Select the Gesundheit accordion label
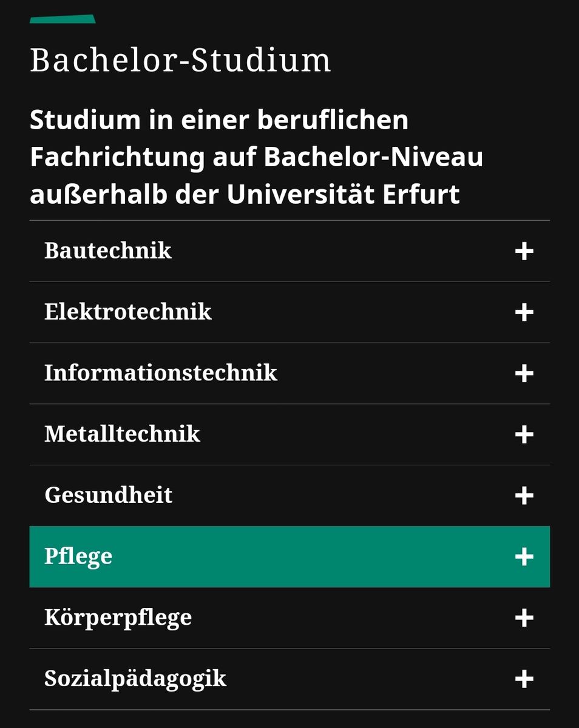 [x=109, y=496]
